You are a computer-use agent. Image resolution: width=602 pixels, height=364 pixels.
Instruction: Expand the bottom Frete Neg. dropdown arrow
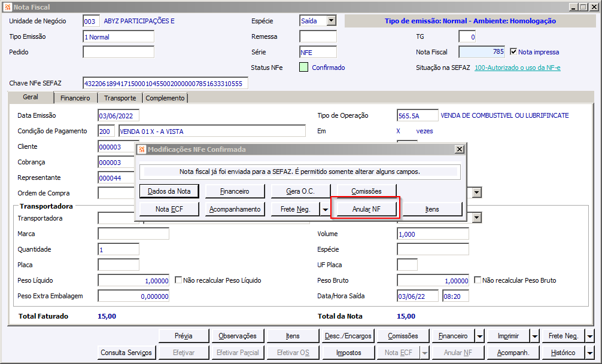589,336
